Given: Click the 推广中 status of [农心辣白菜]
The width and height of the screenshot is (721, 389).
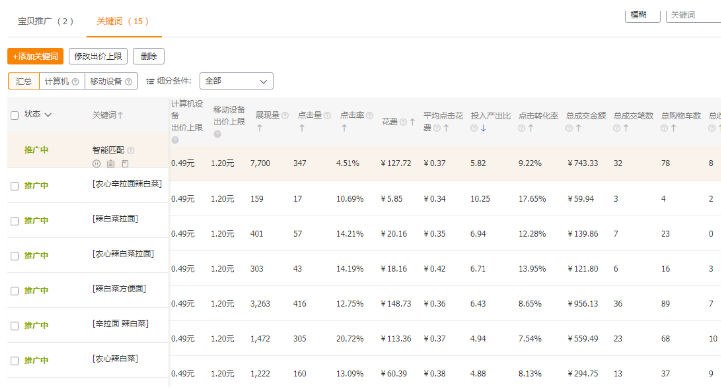Looking at the screenshot, I should 36,360.
